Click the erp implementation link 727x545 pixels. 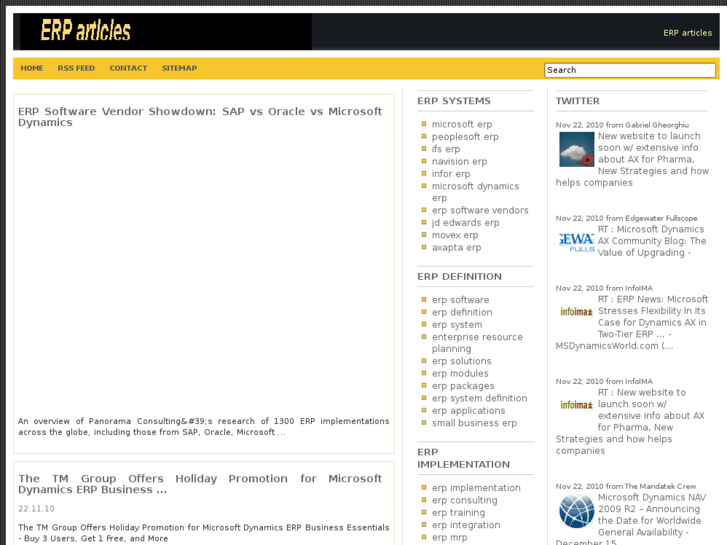coord(476,488)
